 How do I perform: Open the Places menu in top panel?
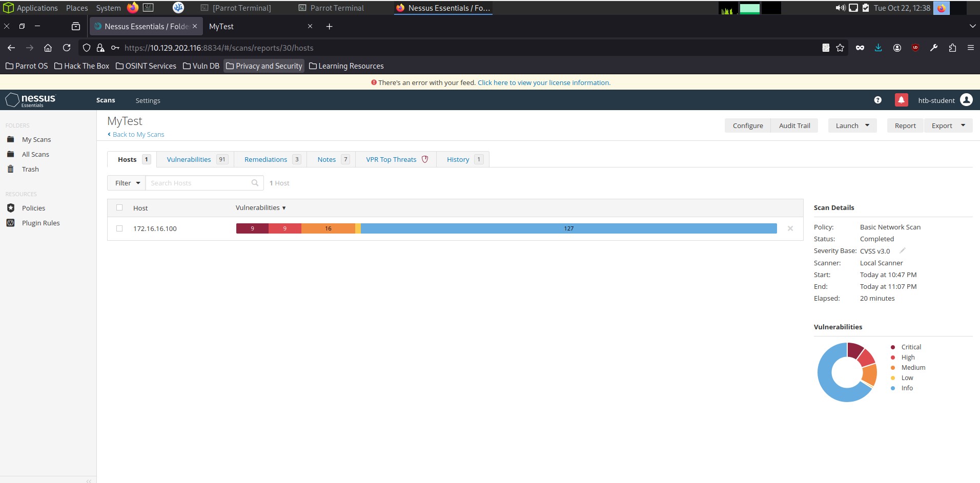77,8
